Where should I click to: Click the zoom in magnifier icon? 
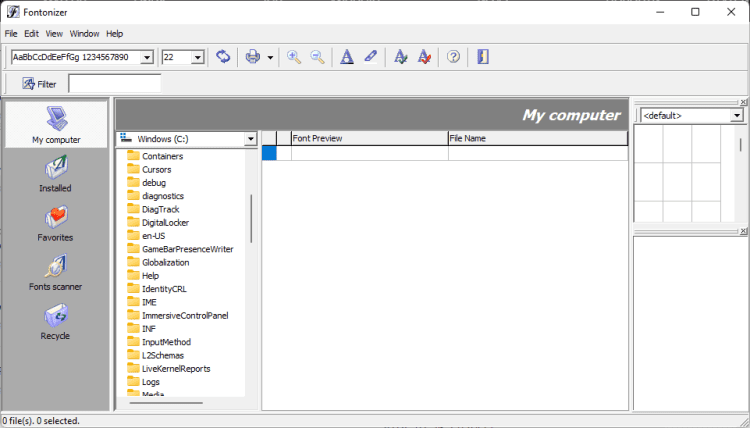point(294,57)
